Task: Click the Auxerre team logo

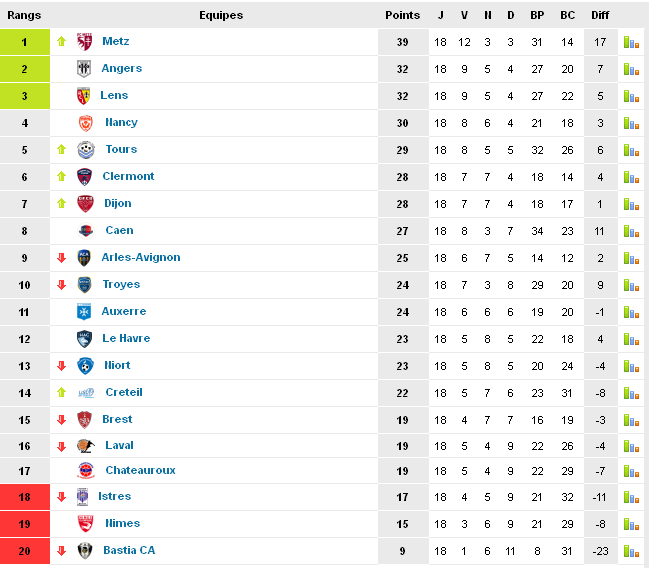Action: (x=84, y=312)
